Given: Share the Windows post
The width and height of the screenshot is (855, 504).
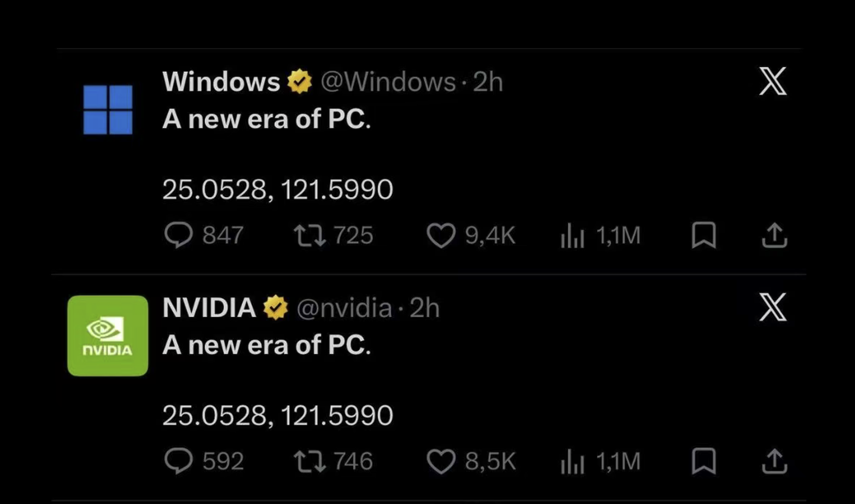Looking at the screenshot, I should (774, 235).
